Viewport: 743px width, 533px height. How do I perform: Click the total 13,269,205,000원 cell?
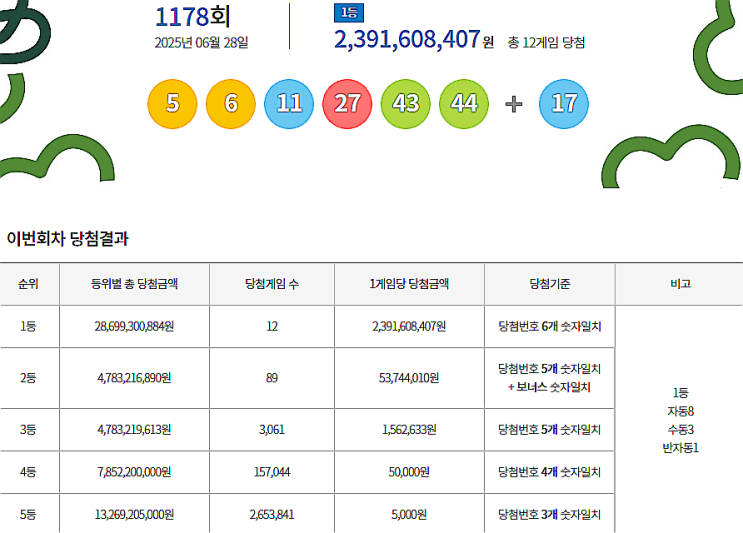tap(134, 515)
